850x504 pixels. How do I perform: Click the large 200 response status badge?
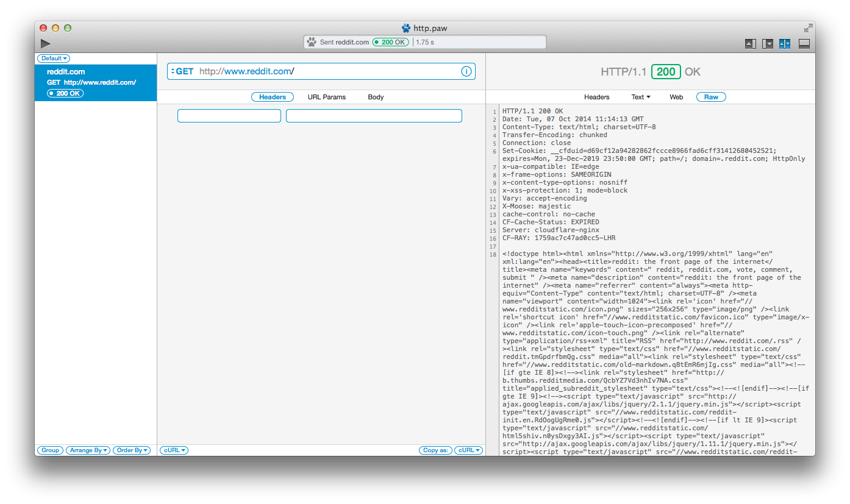(x=666, y=71)
